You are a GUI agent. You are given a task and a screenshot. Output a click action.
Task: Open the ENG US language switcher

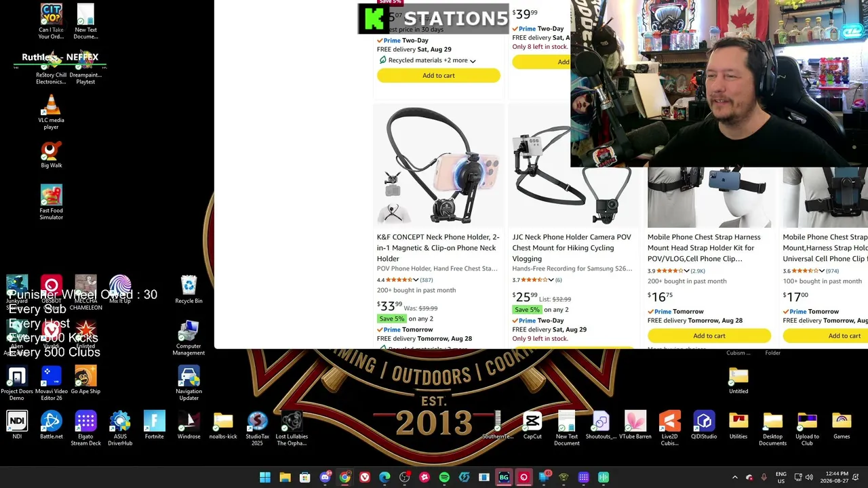[781, 477]
